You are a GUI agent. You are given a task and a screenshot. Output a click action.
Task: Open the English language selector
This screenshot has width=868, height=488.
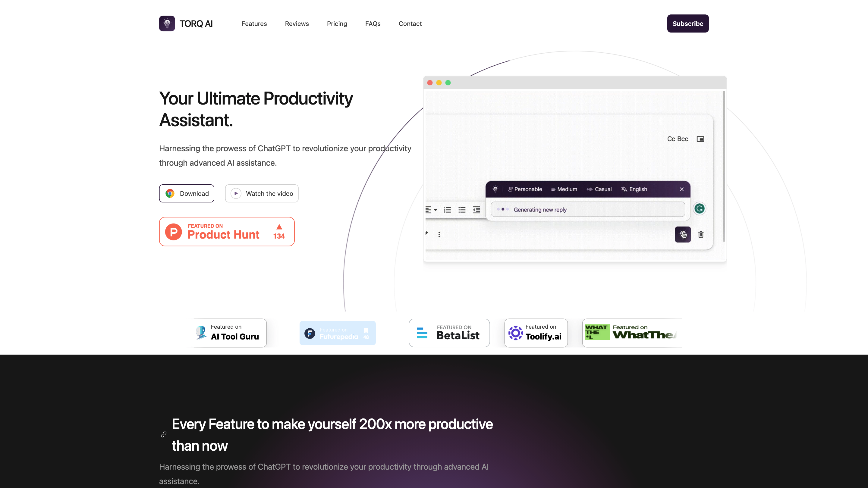pyautogui.click(x=634, y=189)
